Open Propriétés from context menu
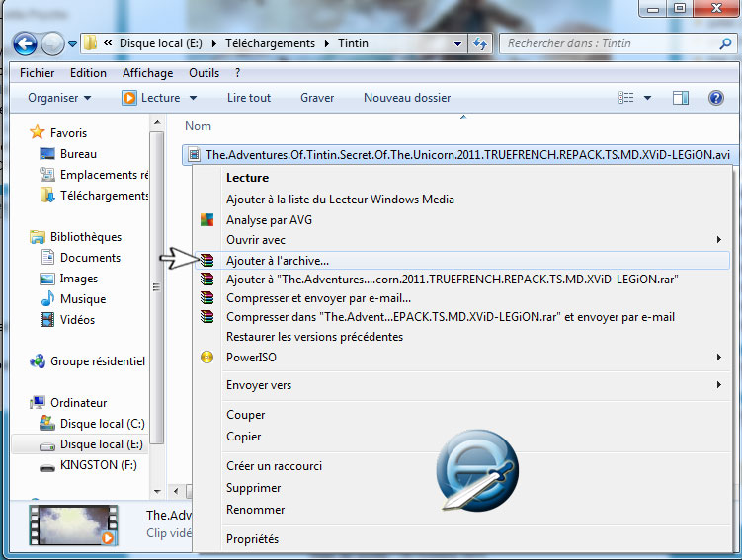The width and height of the screenshot is (742, 560). coord(461,539)
